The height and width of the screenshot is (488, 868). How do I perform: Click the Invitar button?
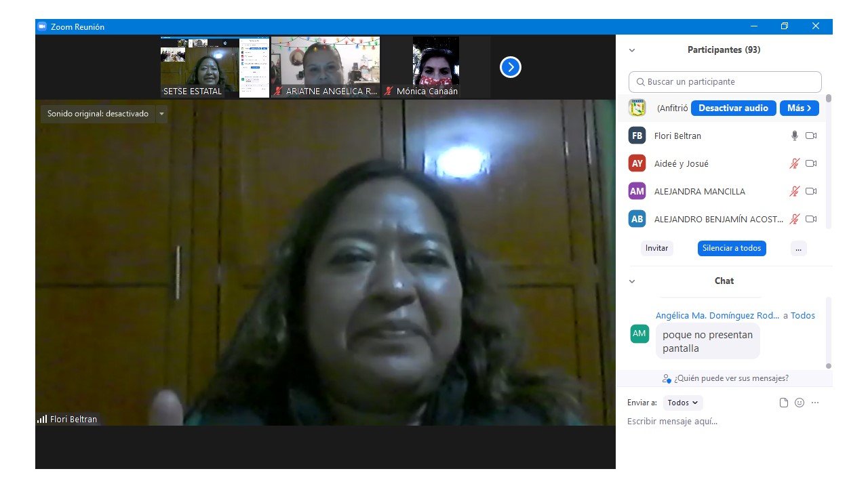[656, 248]
